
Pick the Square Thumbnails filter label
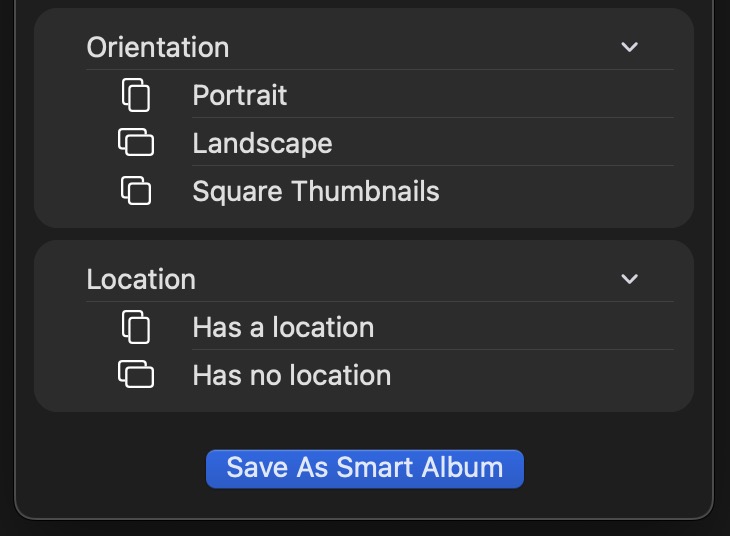click(316, 191)
